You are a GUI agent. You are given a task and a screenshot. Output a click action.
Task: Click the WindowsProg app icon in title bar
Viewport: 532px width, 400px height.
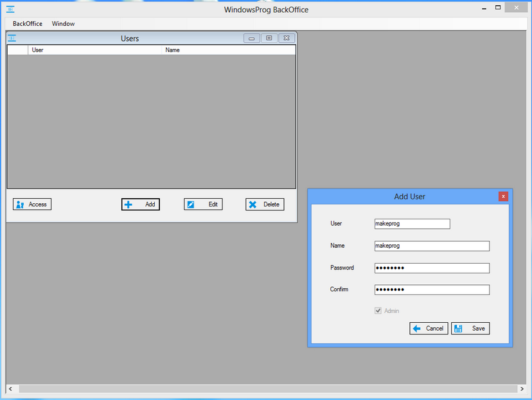(9, 8)
